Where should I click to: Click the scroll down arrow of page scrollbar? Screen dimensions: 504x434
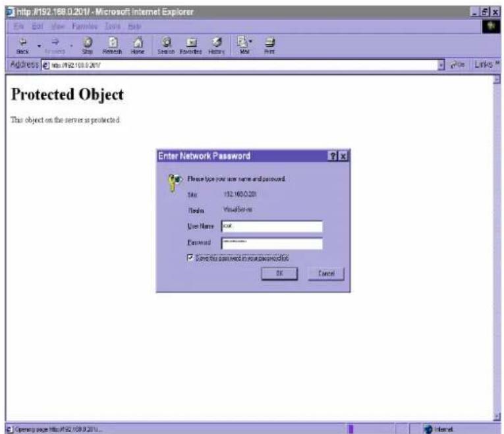tap(497, 417)
